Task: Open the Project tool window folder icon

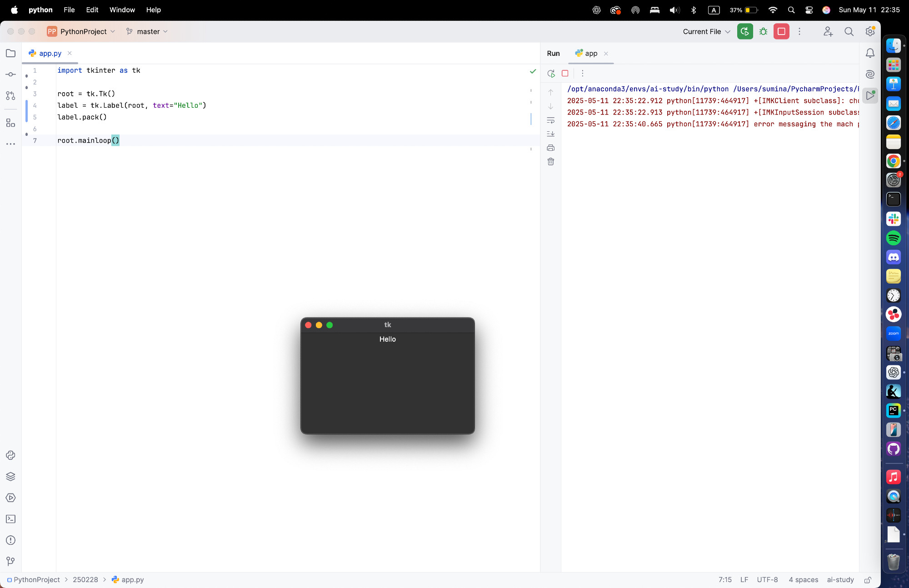Action: coord(10,53)
